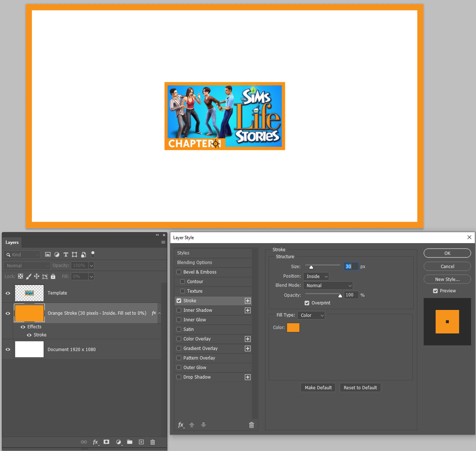Click the stroke Size slider handle
Image resolution: width=476 pixels, height=451 pixels.
pos(311,267)
